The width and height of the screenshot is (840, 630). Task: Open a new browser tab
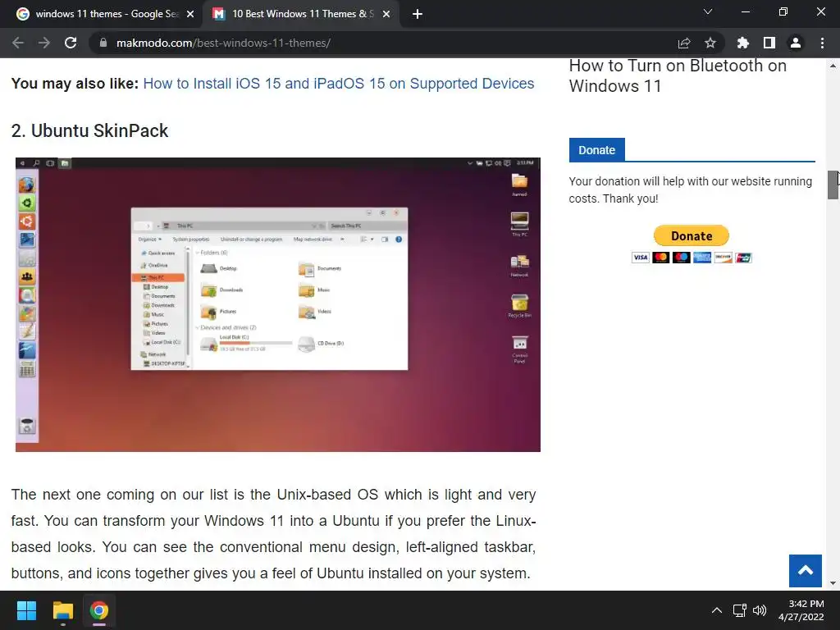tap(418, 15)
